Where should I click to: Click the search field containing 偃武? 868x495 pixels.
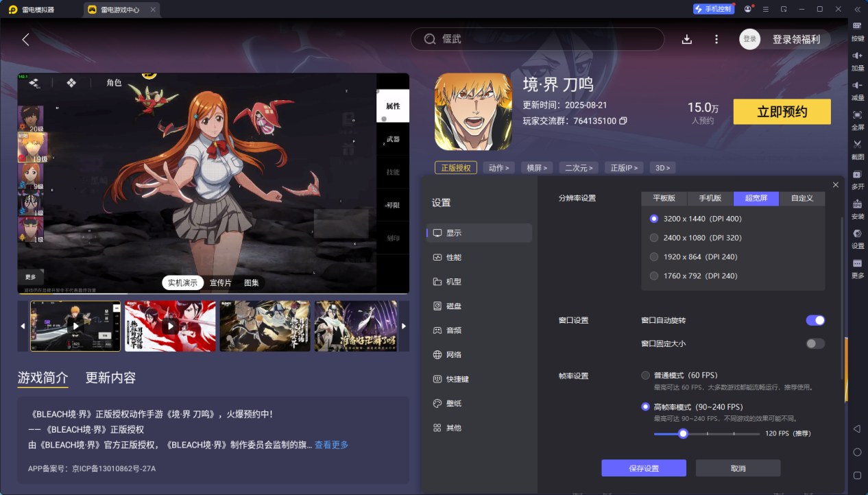pyautogui.click(x=538, y=39)
